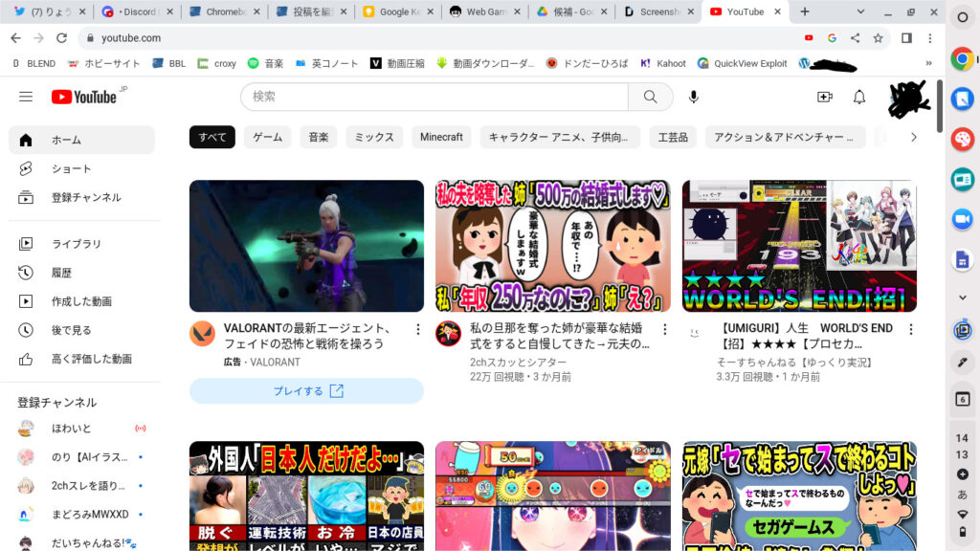Open options menu for VALORANT ad video
The height and width of the screenshot is (551, 980).
coord(417,329)
